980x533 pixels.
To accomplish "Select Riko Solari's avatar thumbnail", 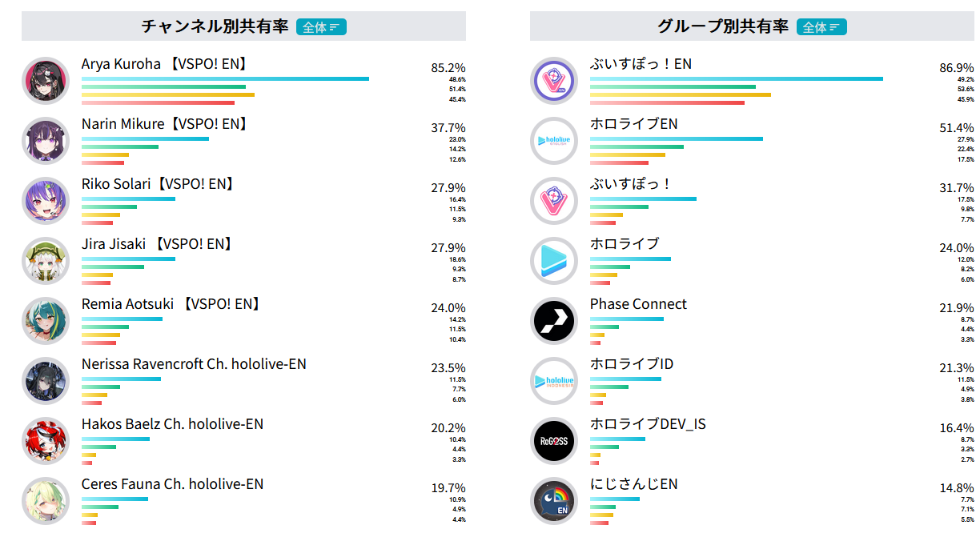I will tap(46, 201).
